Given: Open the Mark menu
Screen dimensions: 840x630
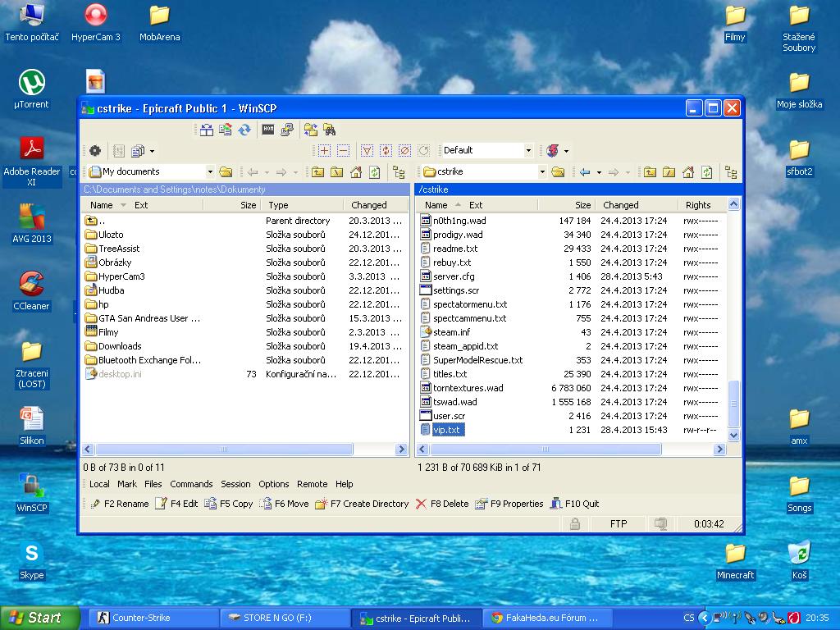Looking at the screenshot, I should click(x=127, y=484).
